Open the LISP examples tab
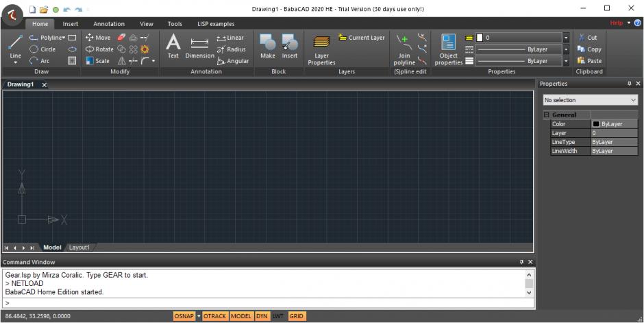This screenshot has height=323, width=644. [216, 24]
